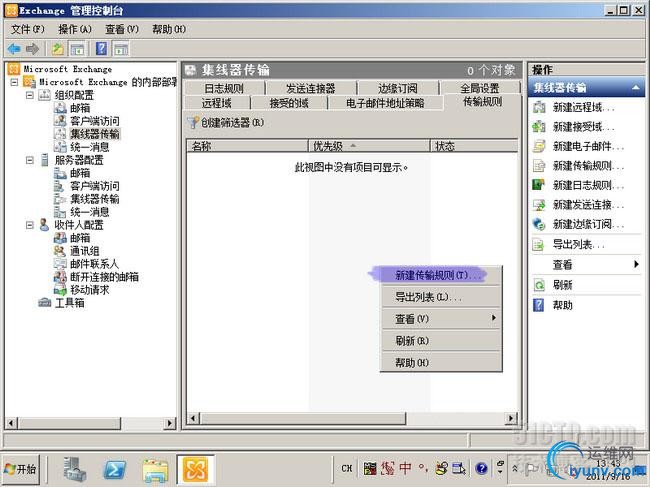
Task: Collapse the 服务器配置 tree node
Action: (x=30, y=160)
